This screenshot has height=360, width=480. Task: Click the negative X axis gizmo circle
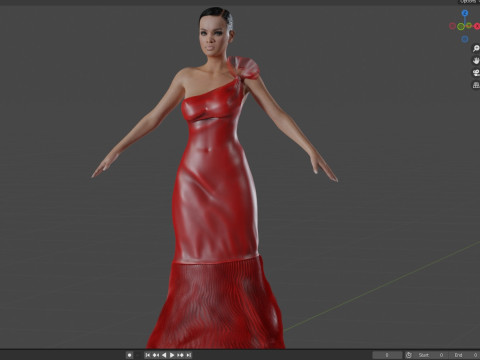[452, 26]
